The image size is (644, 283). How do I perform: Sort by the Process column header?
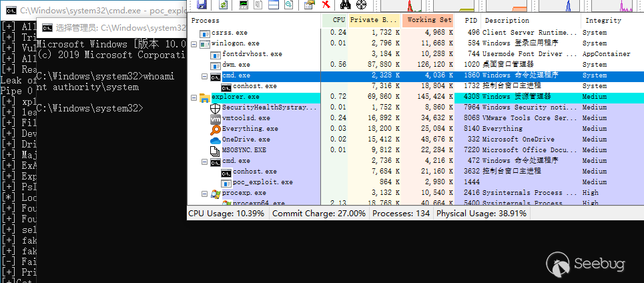coord(254,20)
